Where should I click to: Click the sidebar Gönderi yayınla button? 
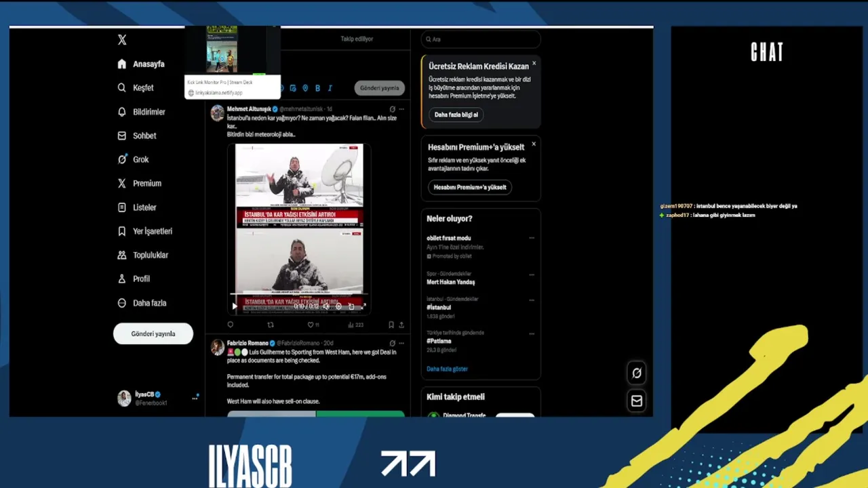(x=153, y=333)
